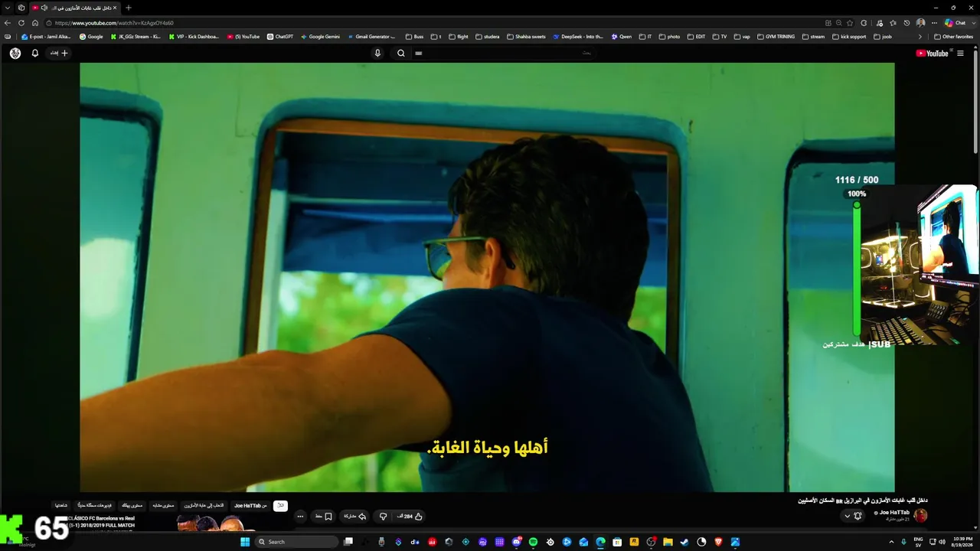Open Brave browser from the taskbar
The image size is (980, 551).
(718, 542)
